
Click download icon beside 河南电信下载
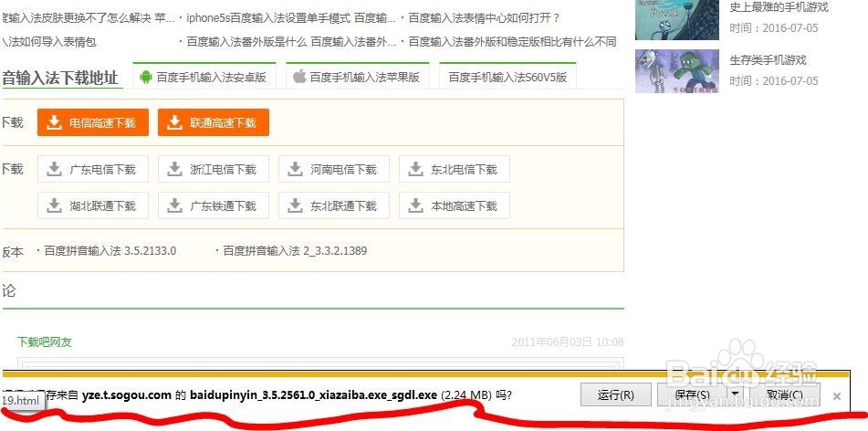coord(295,169)
